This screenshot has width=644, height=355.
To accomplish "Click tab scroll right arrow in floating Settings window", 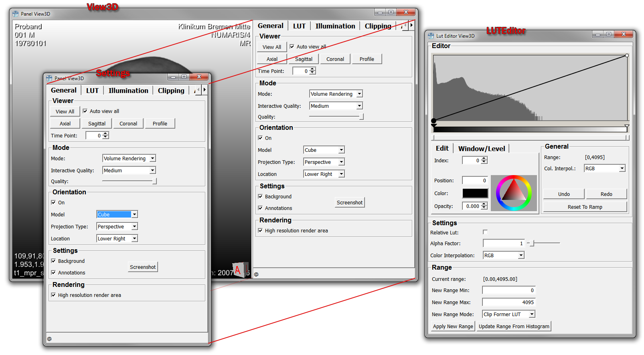I will coord(205,90).
